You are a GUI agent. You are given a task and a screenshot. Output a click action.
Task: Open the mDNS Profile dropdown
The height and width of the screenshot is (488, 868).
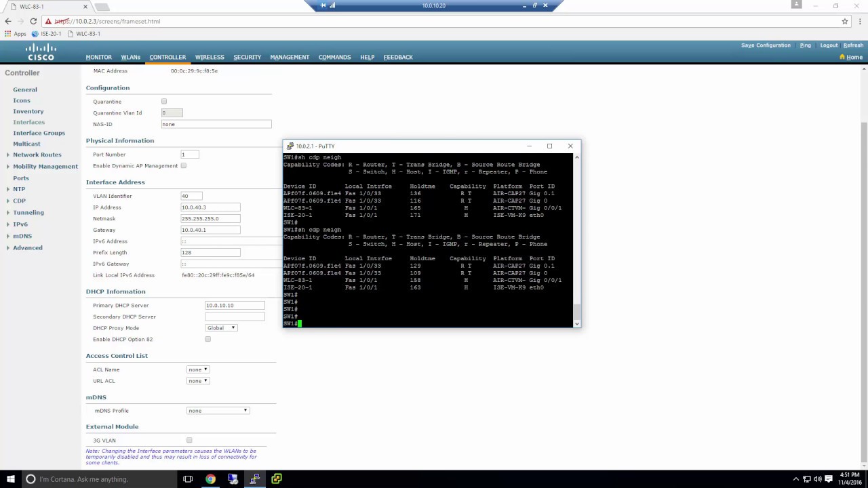click(x=218, y=411)
